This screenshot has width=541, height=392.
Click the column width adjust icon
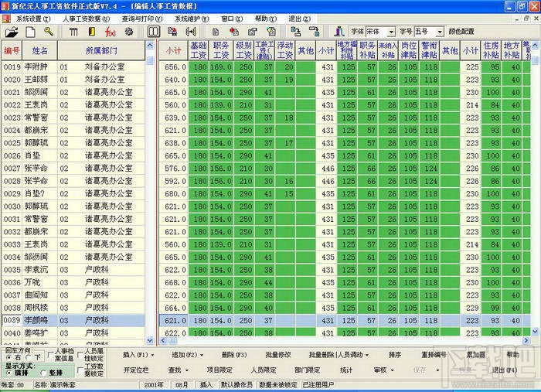tap(191, 32)
